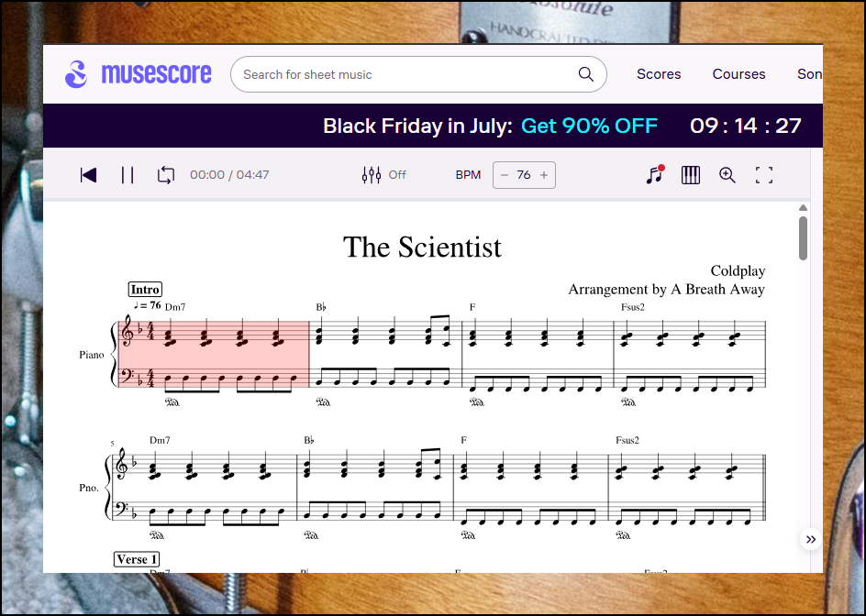Click the Verse 1 section label
This screenshot has width=866, height=616.
[137, 559]
